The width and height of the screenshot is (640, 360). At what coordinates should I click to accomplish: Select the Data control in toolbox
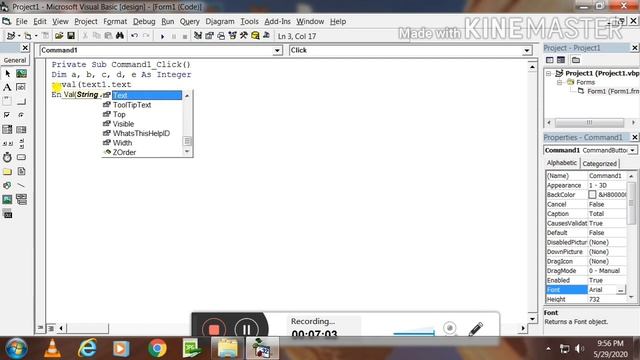coord(21,199)
